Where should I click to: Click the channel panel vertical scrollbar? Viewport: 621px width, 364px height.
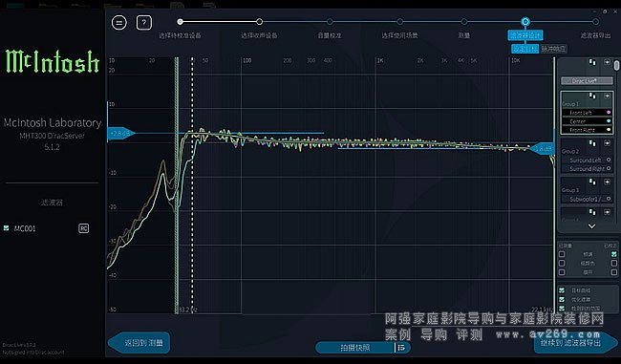point(616,66)
